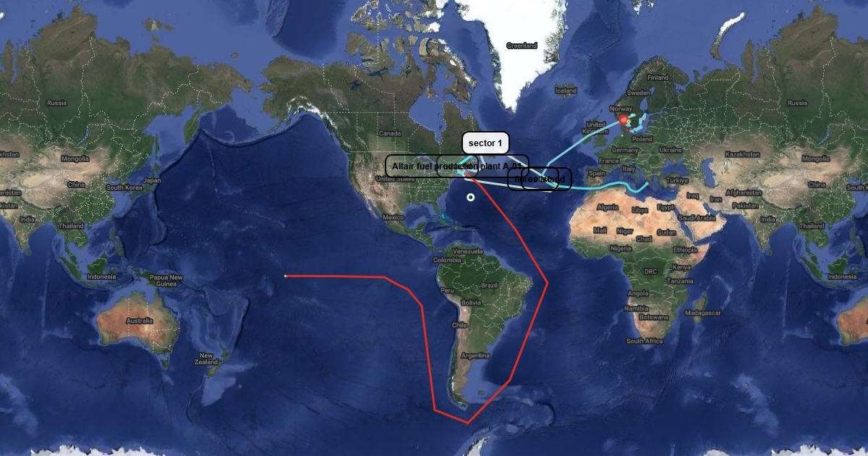
Task: Click the Canada country label
Action: pos(390,133)
